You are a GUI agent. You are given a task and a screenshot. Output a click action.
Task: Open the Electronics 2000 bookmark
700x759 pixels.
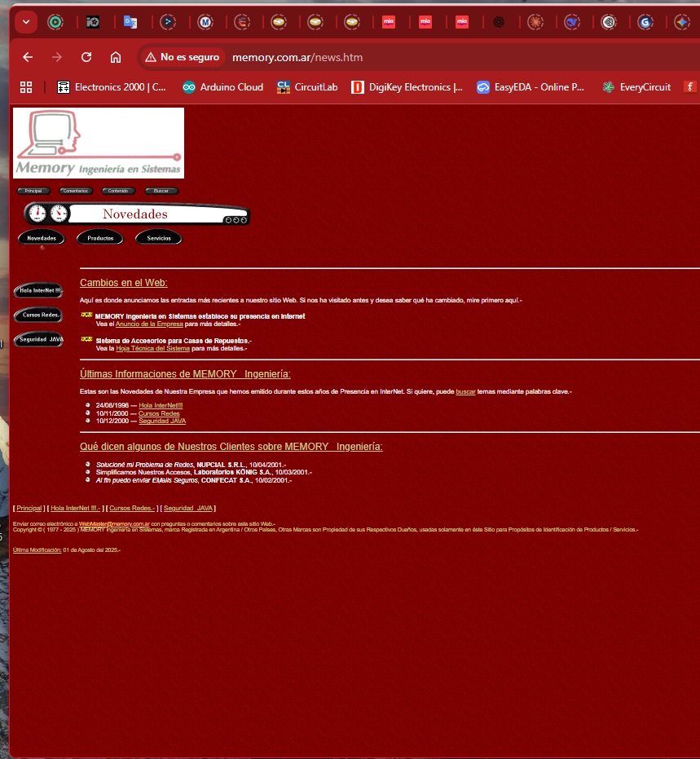click(x=63, y=86)
